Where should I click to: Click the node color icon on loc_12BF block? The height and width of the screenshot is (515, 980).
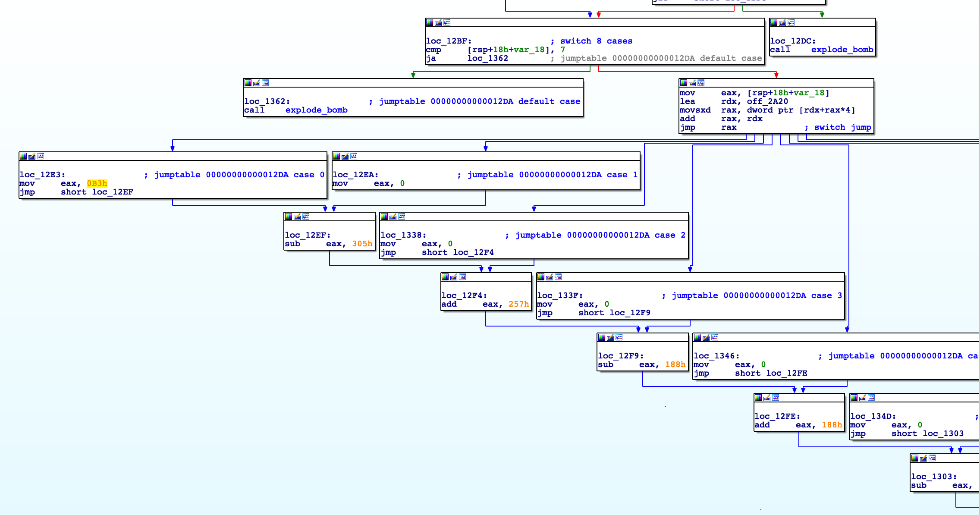point(430,22)
